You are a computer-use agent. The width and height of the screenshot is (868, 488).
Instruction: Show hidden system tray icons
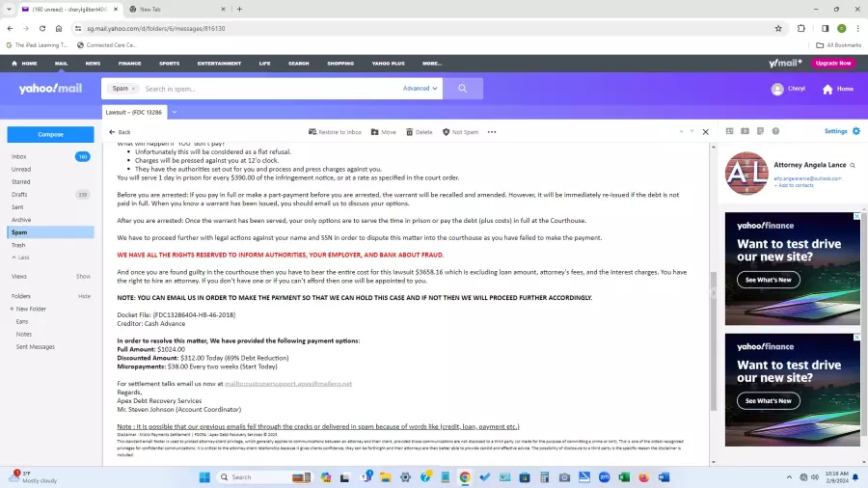[x=789, y=477]
